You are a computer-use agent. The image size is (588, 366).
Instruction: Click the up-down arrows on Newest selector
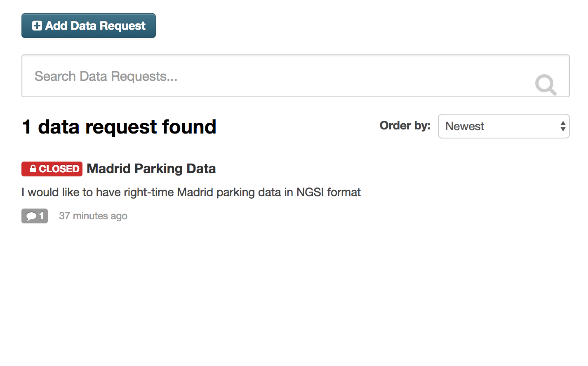pyautogui.click(x=563, y=126)
